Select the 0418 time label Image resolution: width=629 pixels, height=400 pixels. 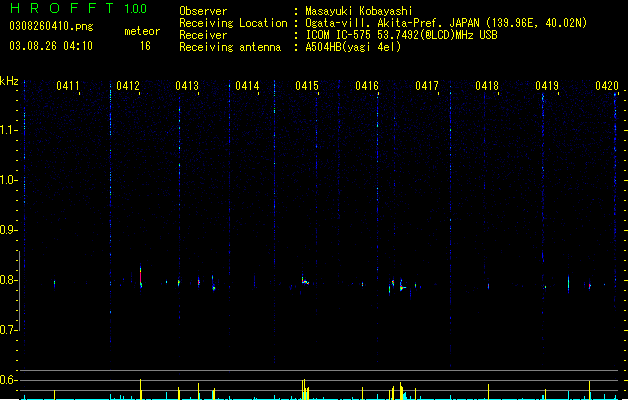tap(487, 86)
